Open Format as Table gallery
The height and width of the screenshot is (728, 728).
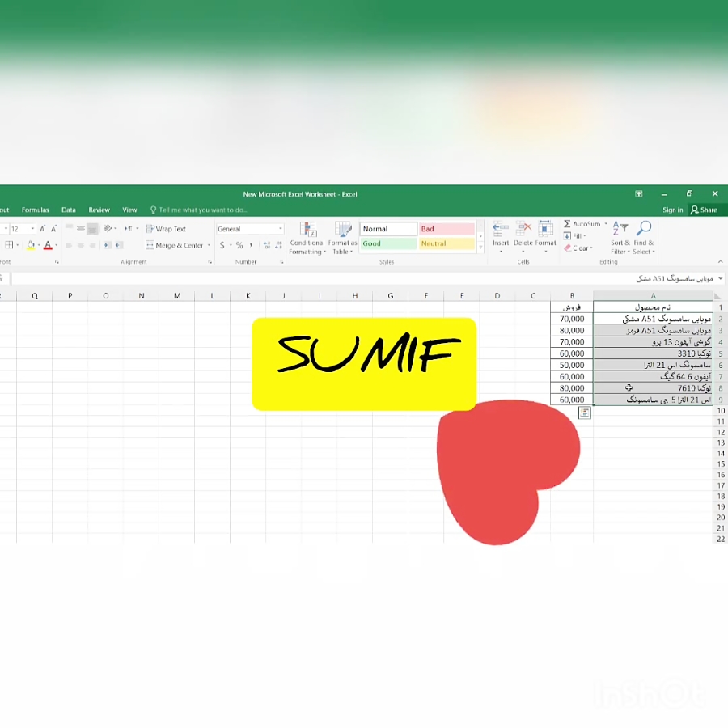click(x=343, y=230)
